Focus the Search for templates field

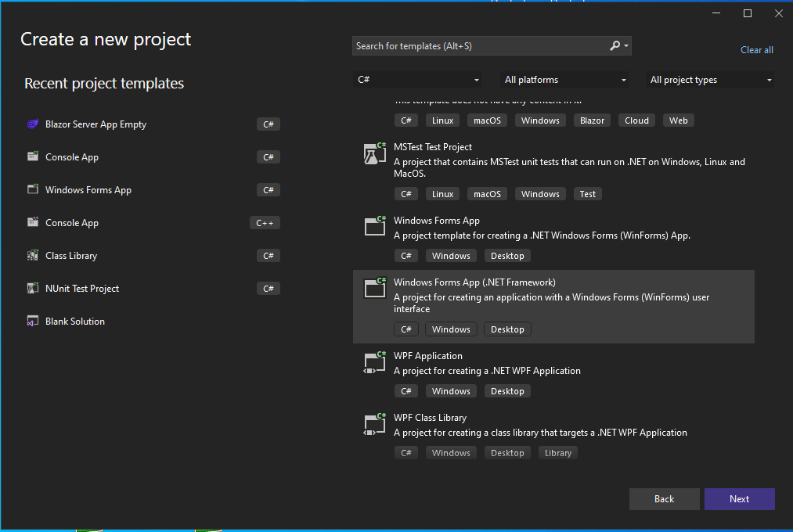tap(478, 46)
